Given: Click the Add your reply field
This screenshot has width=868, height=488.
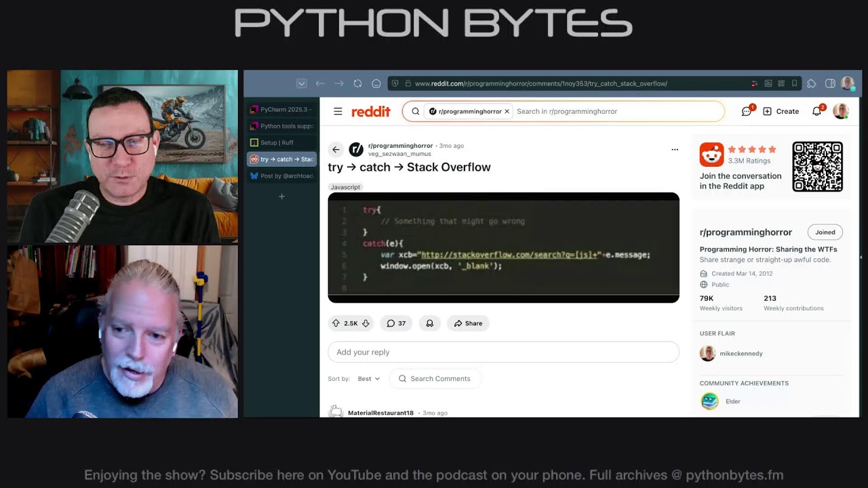Looking at the screenshot, I should tap(503, 352).
